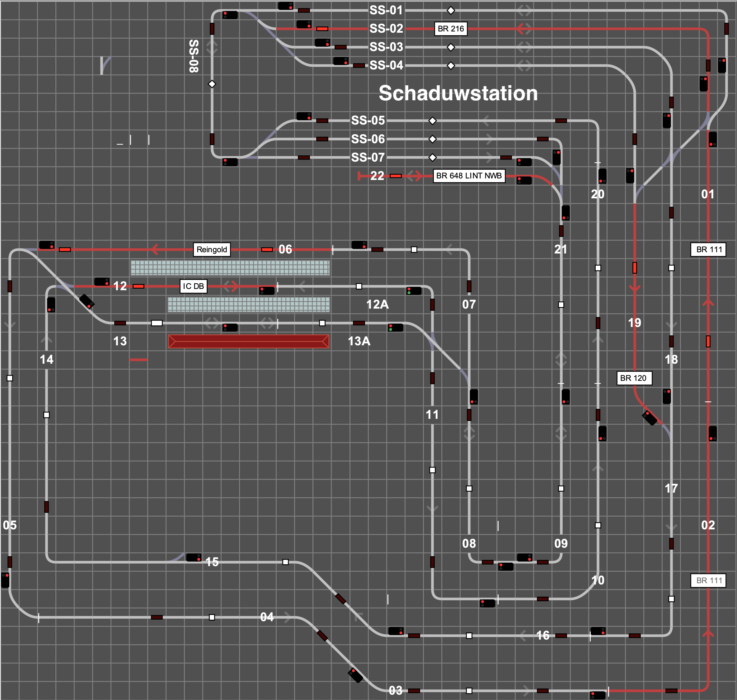Click block label 17
The width and height of the screenshot is (737, 700).
click(671, 489)
